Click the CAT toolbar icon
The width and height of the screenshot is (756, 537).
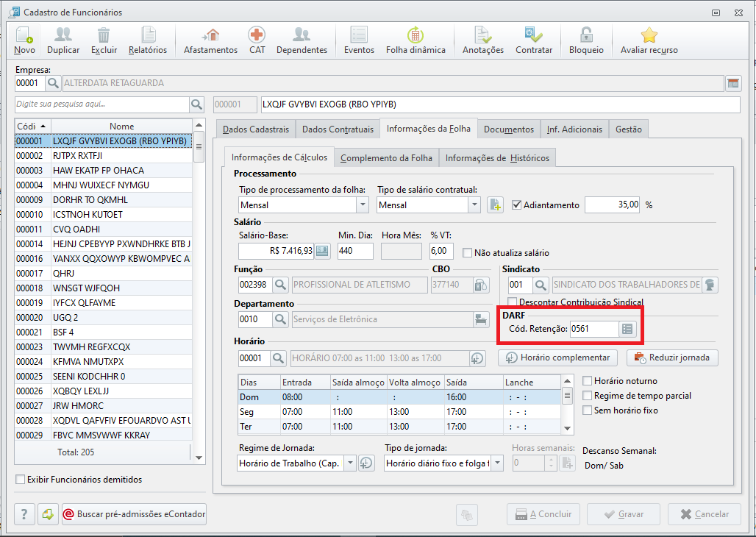pyautogui.click(x=257, y=40)
